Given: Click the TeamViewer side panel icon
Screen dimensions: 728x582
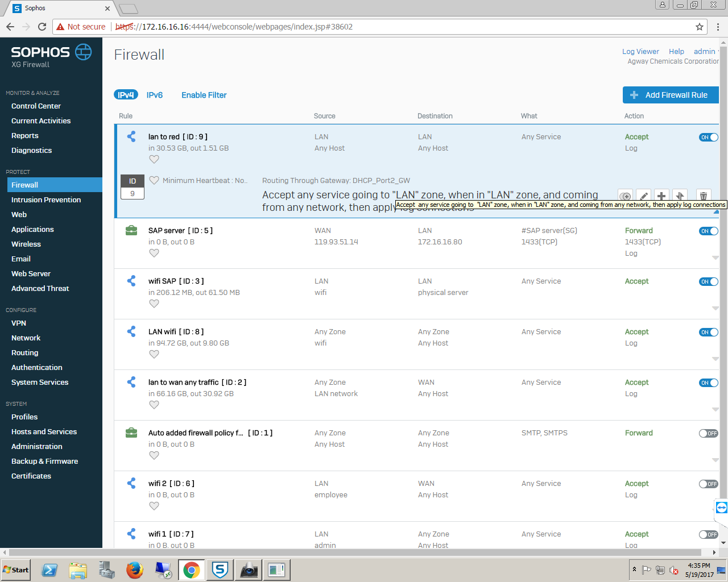Looking at the screenshot, I should (721, 508).
